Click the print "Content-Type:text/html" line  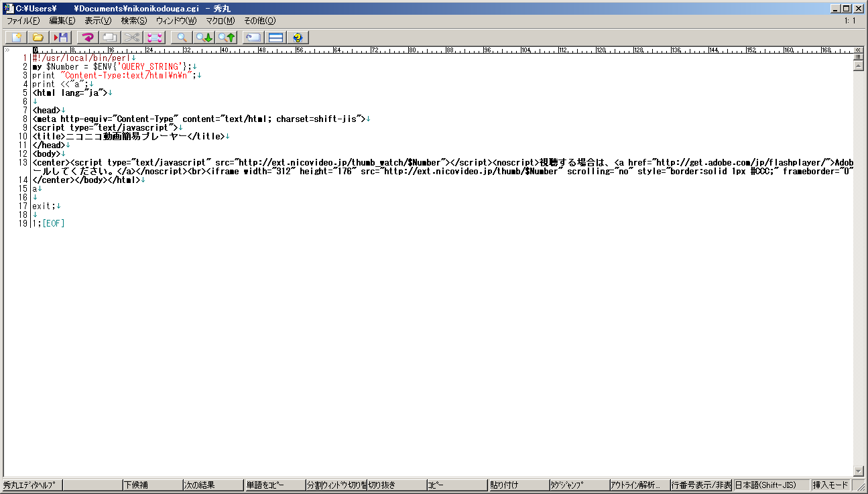[x=117, y=76]
